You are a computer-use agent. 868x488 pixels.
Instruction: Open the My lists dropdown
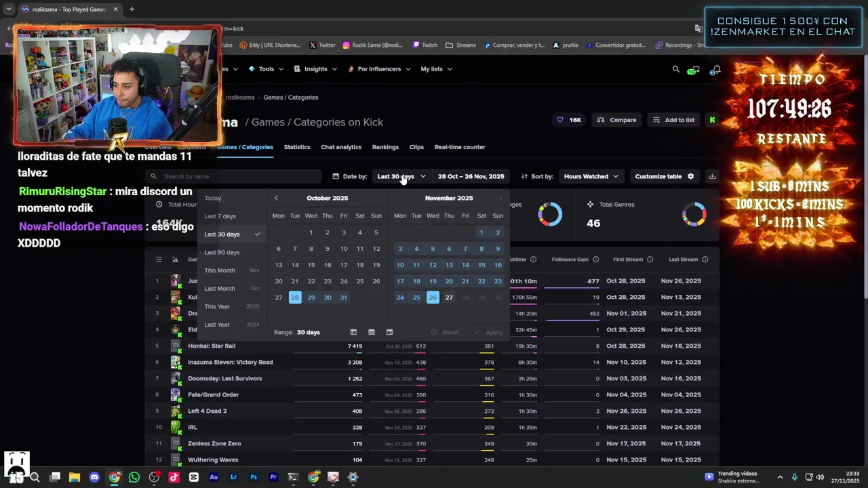[x=436, y=69]
